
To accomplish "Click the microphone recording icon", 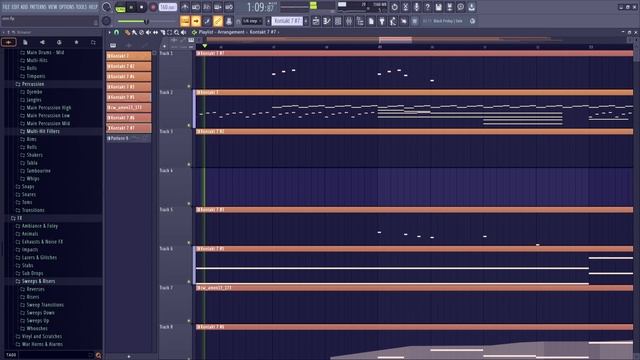I will (416, 7).
